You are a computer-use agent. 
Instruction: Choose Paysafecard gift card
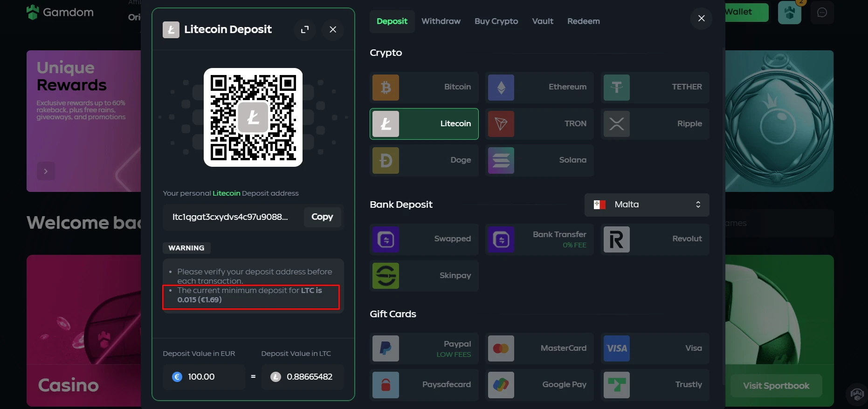click(424, 385)
